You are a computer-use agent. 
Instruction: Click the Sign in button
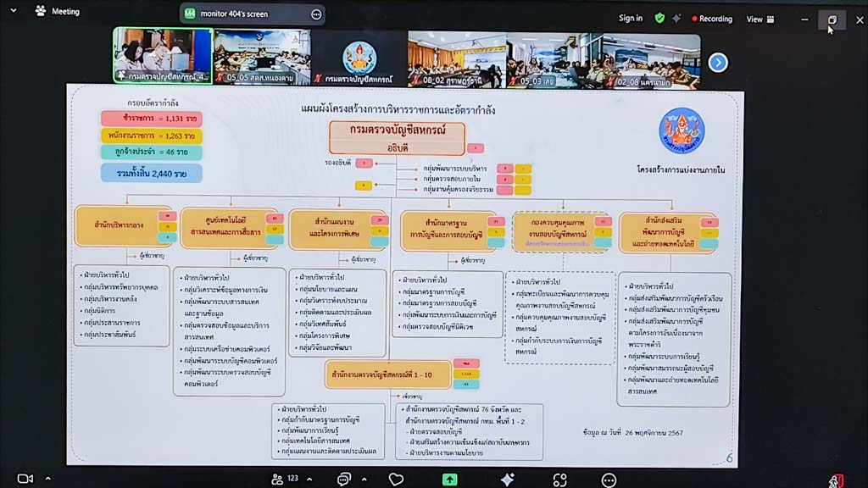coord(631,19)
